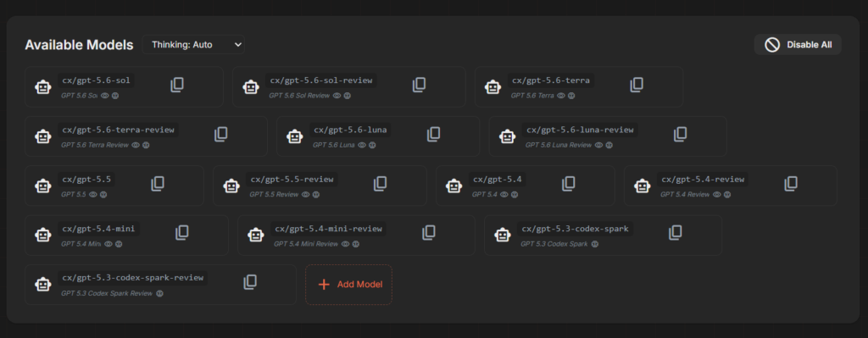Click the robot icon on the cx/gpt-5.6-luna card
The width and height of the screenshot is (868, 338).
pyautogui.click(x=295, y=136)
